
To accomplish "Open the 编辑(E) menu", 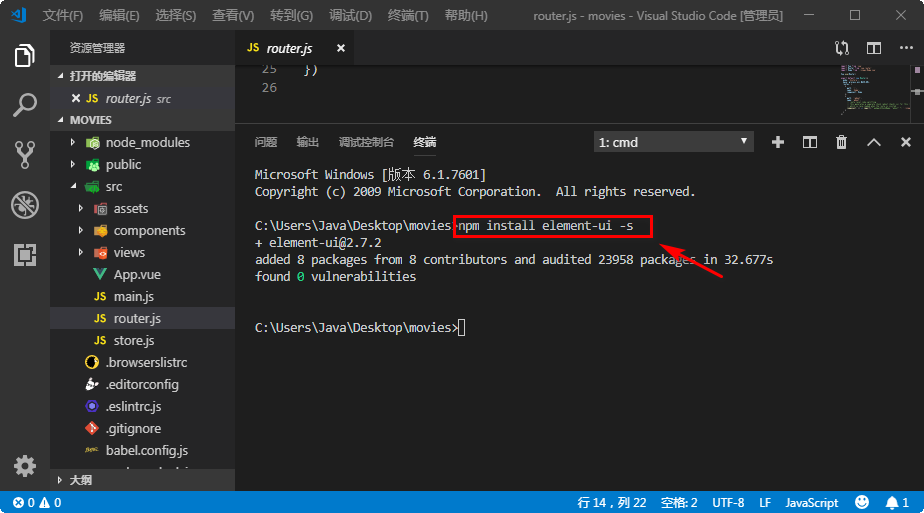I will click(119, 15).
